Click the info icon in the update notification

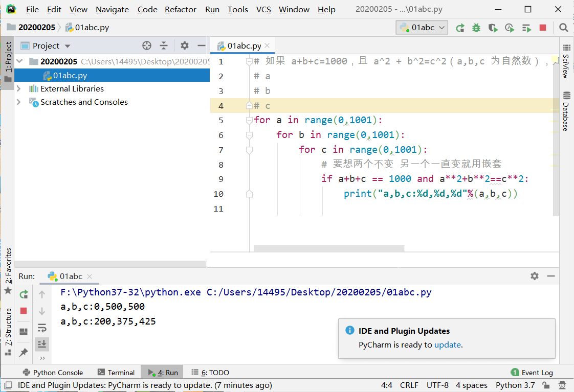point(350,330)
